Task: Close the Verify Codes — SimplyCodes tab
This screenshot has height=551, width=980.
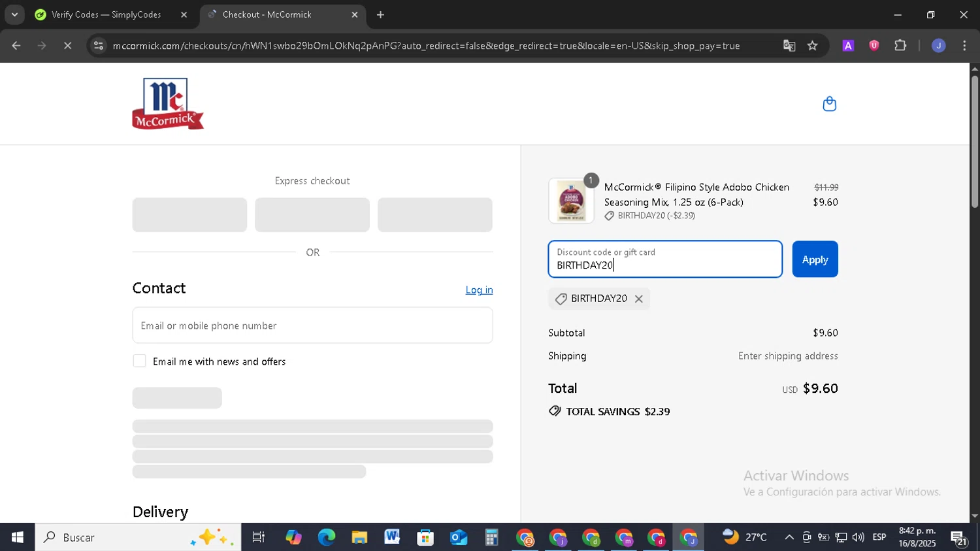Action: (x=184, y=14)
